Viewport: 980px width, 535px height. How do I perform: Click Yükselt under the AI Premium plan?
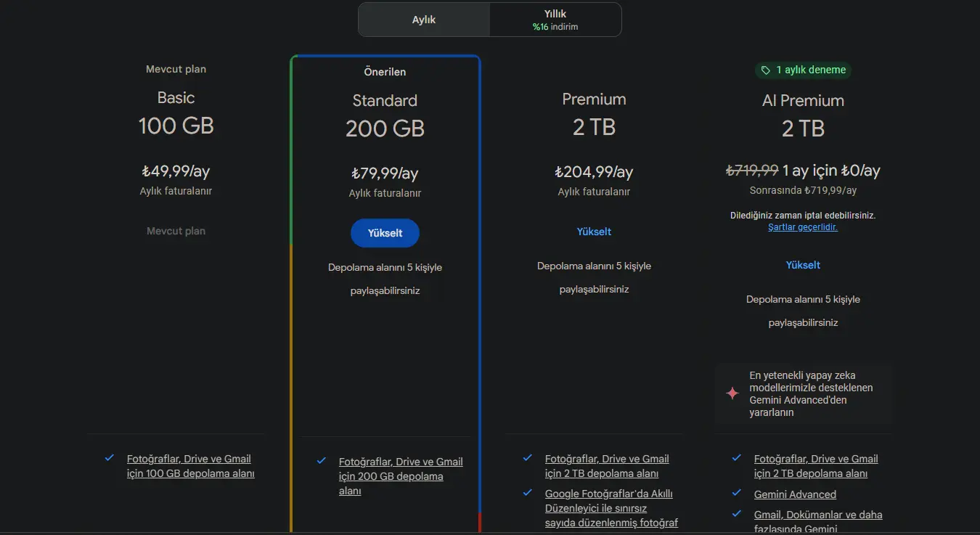[803, 265]
